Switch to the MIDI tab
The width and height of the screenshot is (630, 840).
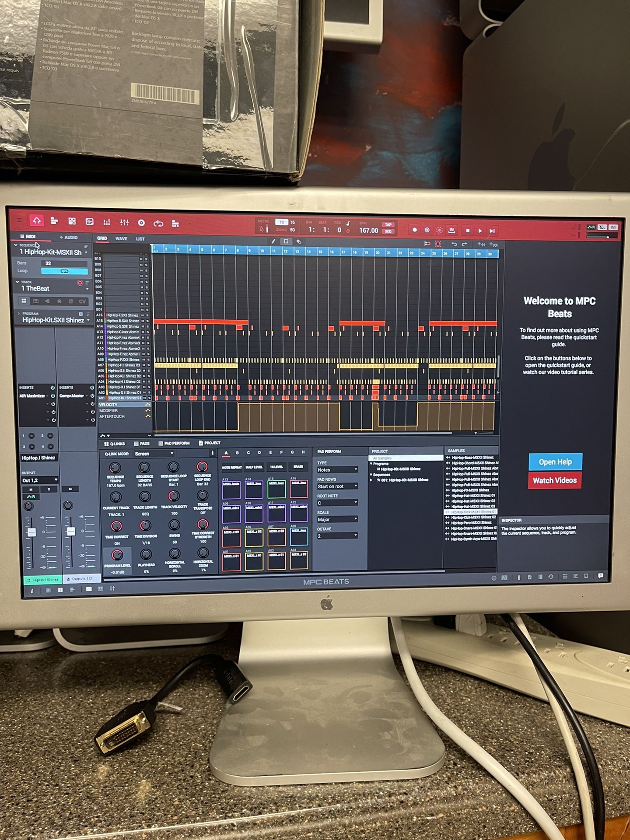pos(28,236)
